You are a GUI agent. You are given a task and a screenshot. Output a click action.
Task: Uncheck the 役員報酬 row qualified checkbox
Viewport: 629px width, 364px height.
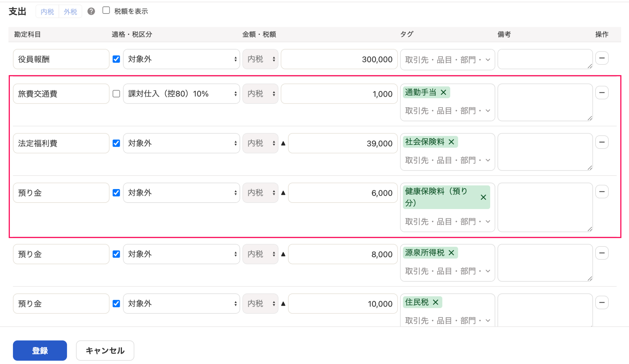(x=116, y=59)
